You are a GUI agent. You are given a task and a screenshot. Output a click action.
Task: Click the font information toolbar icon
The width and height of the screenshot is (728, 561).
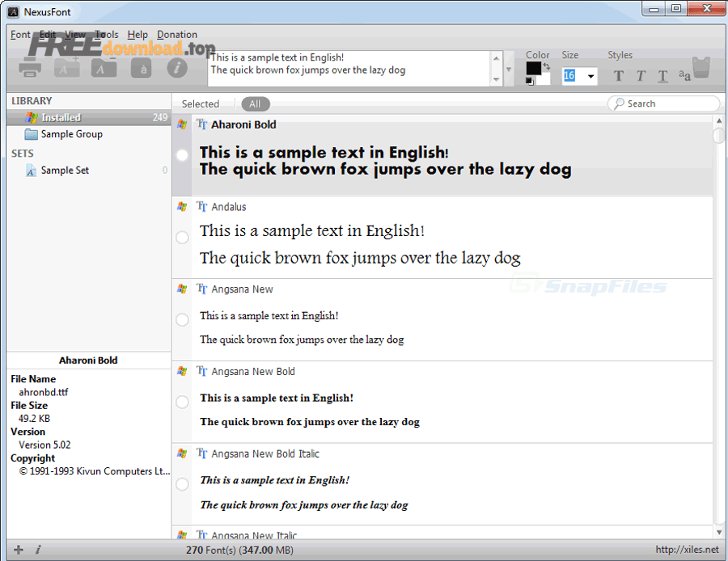coord(177,68)
